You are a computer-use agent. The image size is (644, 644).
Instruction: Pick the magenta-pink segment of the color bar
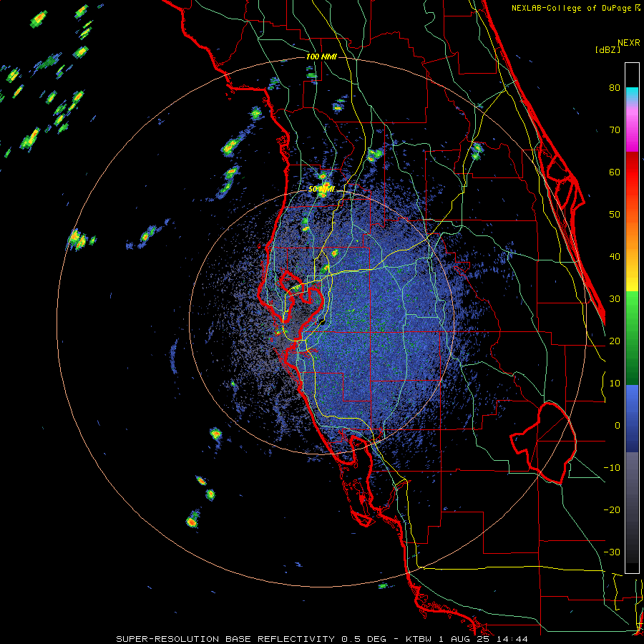(632, 128)
